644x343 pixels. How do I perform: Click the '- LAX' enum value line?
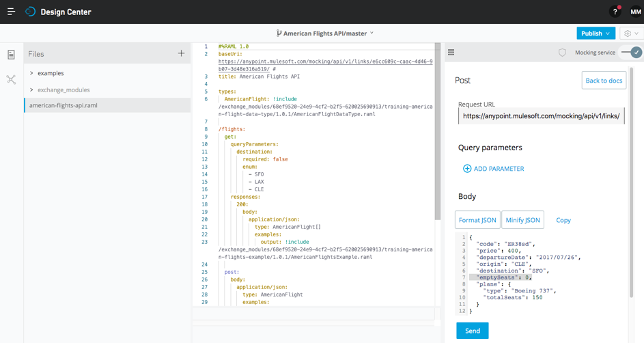click(x=256, y=182)
